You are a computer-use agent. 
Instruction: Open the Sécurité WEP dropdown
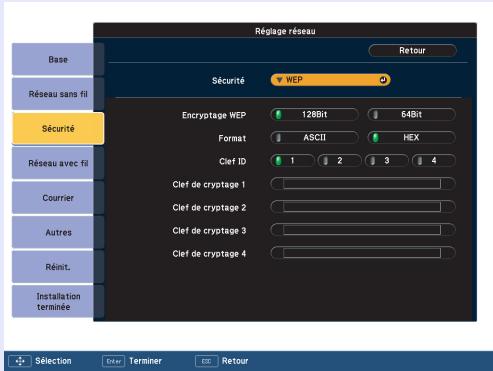tap(330, 80)
